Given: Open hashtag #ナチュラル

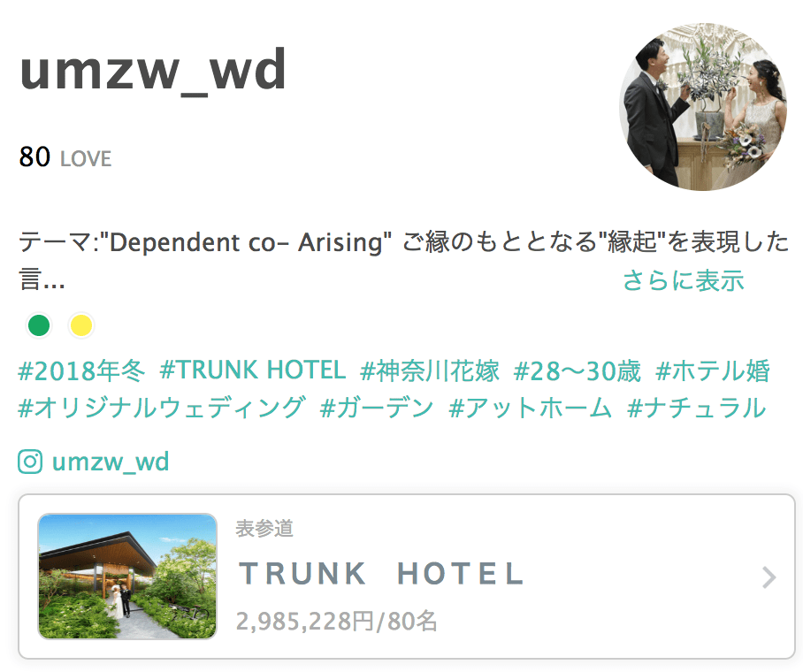Looking at the screenshot, I should coord(697,408).
